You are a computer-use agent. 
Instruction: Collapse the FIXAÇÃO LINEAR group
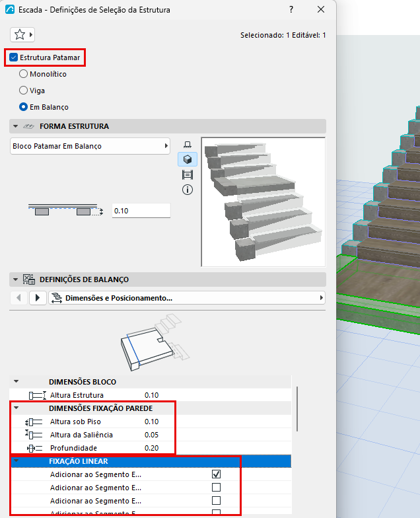point(16,461)
